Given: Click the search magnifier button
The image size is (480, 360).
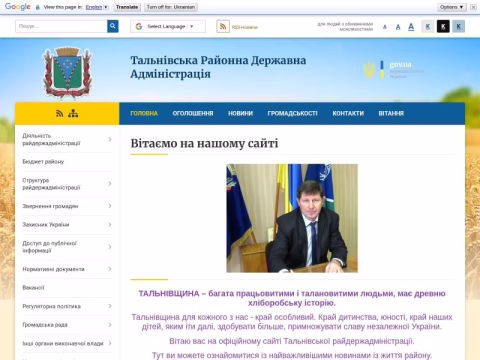Looking at the screenshot, I should click(x=113, y=26).
